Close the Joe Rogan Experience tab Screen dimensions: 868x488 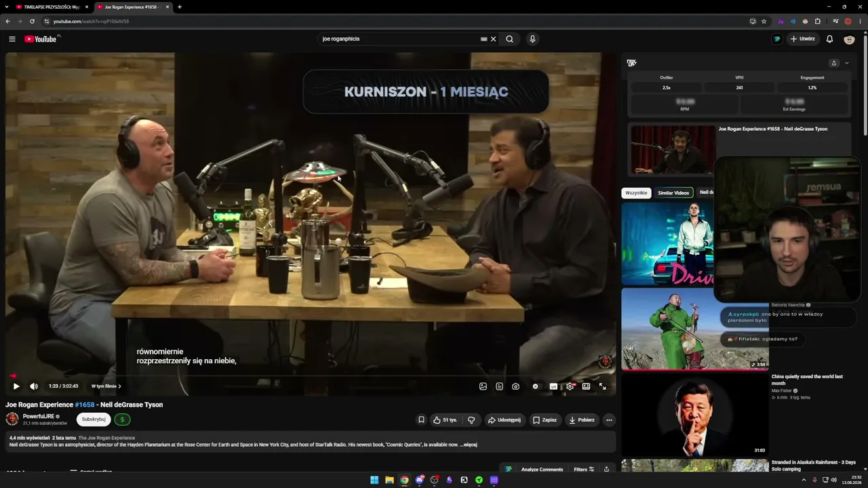[167, 7]
